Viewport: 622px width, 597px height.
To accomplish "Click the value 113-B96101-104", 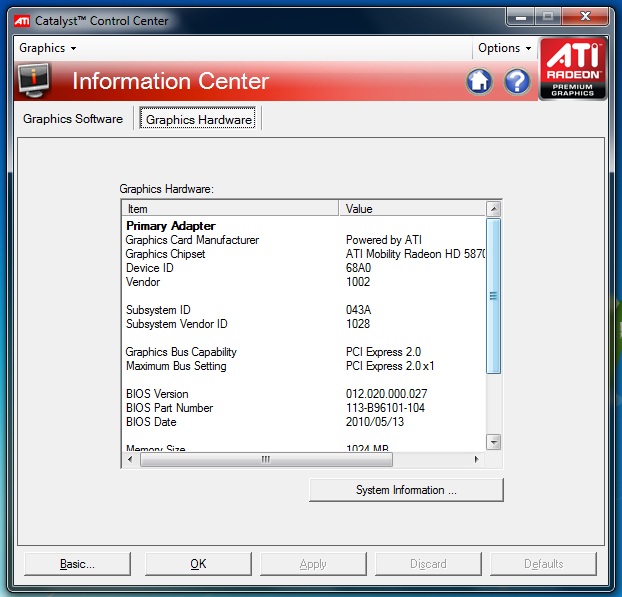I will pyautogui.click(x=385, y=408).
